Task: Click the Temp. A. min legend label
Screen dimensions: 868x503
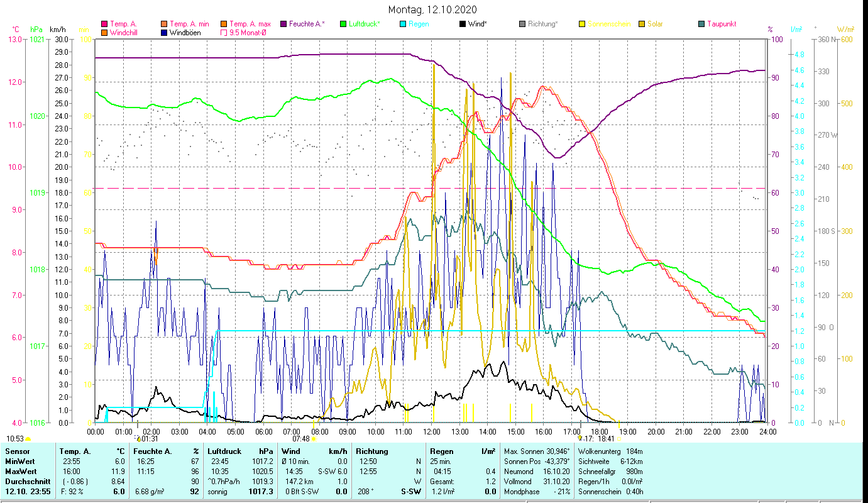Action: 188,24
